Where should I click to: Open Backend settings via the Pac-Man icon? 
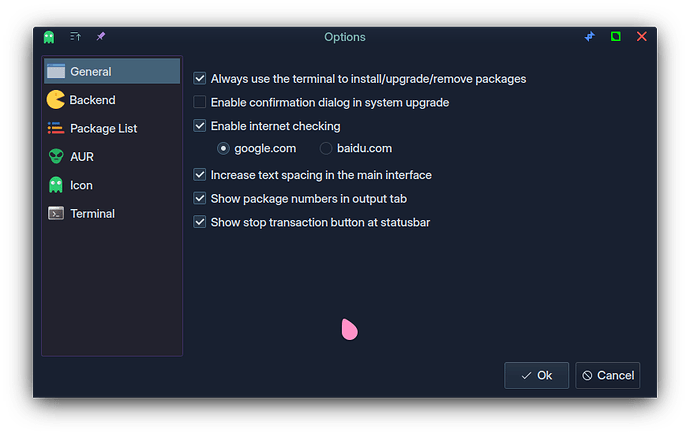[x=56, y=100]
